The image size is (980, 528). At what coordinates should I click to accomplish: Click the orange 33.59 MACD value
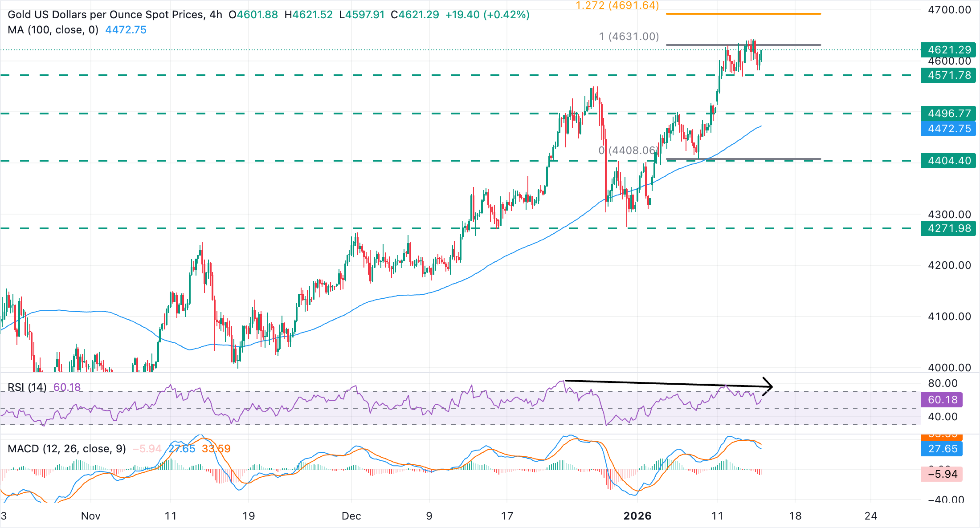point(216,449)
